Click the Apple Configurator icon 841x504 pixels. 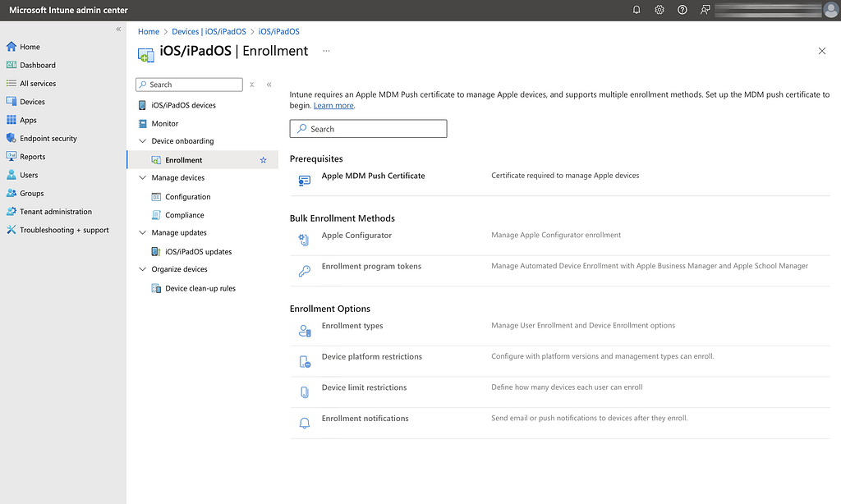[x=304, y=240]
